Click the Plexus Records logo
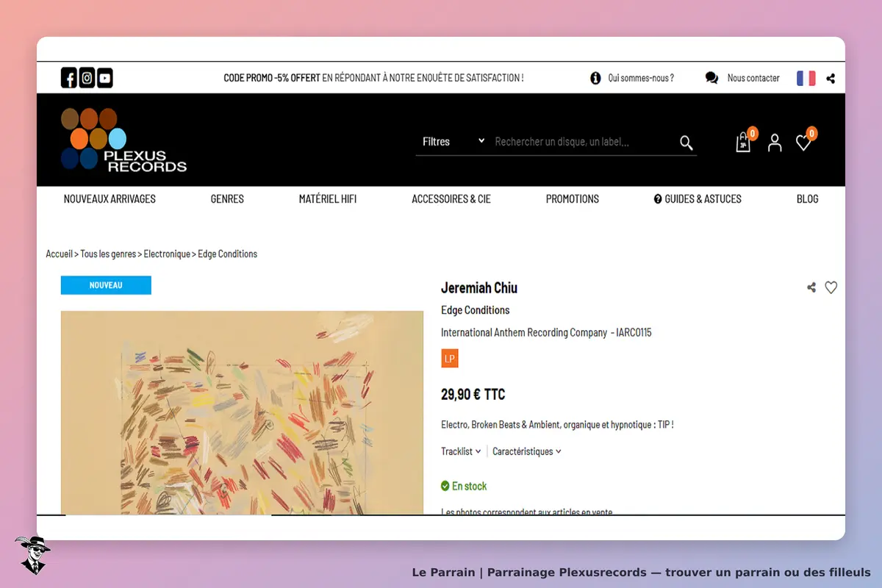Image resolution: width=882 pixels, height=588 pixels. pyautogui.click(x=123, y=140)
